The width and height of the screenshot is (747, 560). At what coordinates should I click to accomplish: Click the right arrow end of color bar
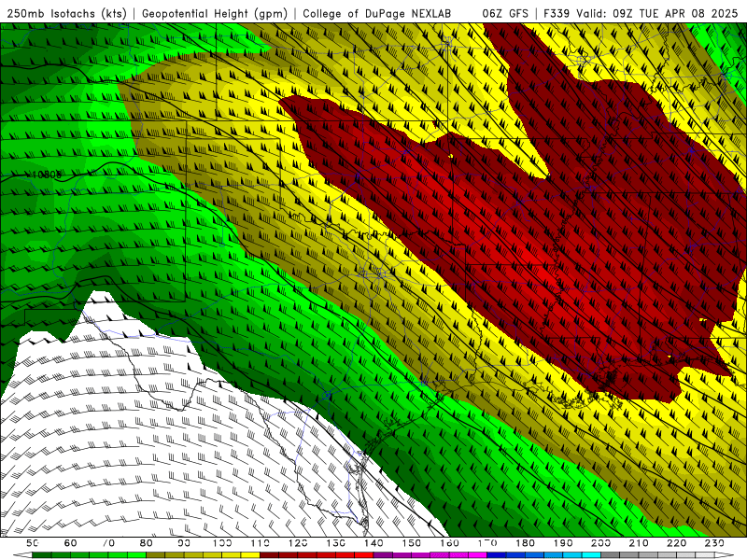pyautogui.click(x=725, y=555)
